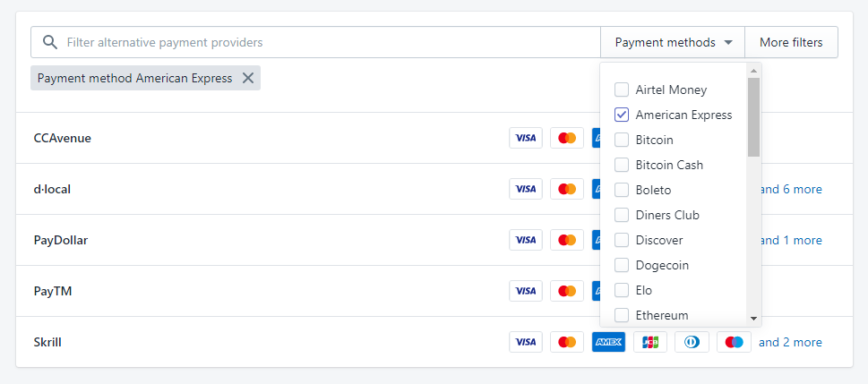Click the Mastercard icon in d-local row
The image size is (868, 384).
click(x=566, y=189)
